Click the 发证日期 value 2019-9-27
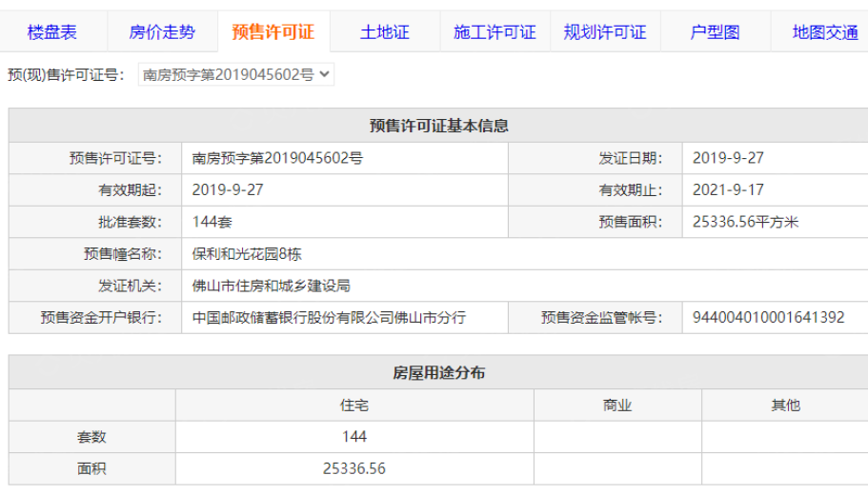The width and height of the screenshot is (868, 495). (728, 158)
